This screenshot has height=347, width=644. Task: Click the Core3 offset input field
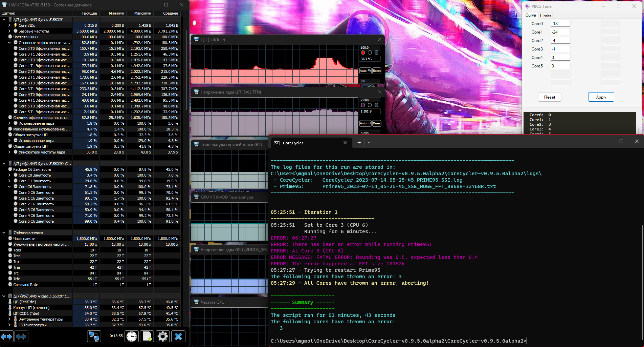560,49
